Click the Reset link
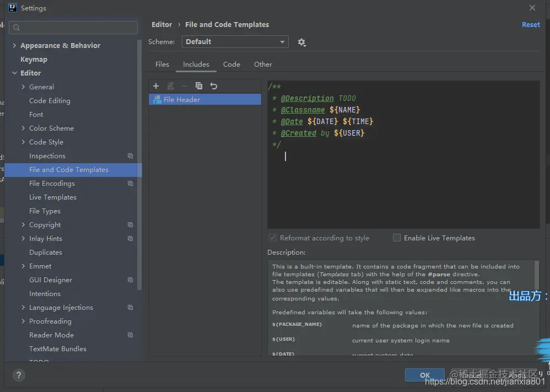 point(531,25)
